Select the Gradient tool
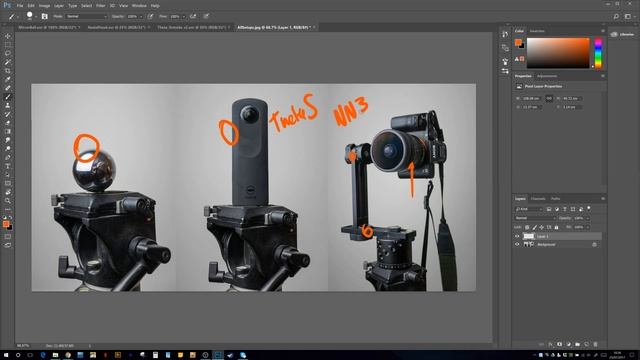 point(8,131)
